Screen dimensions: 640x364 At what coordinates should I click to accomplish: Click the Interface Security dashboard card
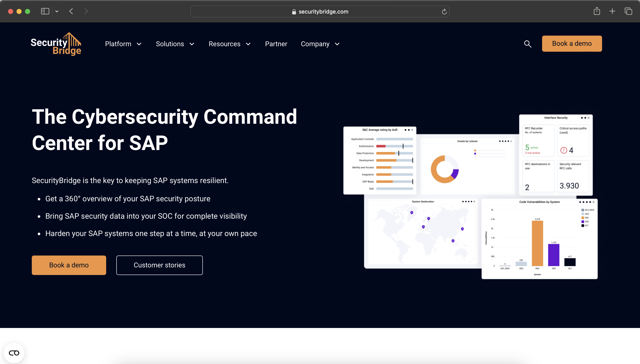tap(556, 155)
